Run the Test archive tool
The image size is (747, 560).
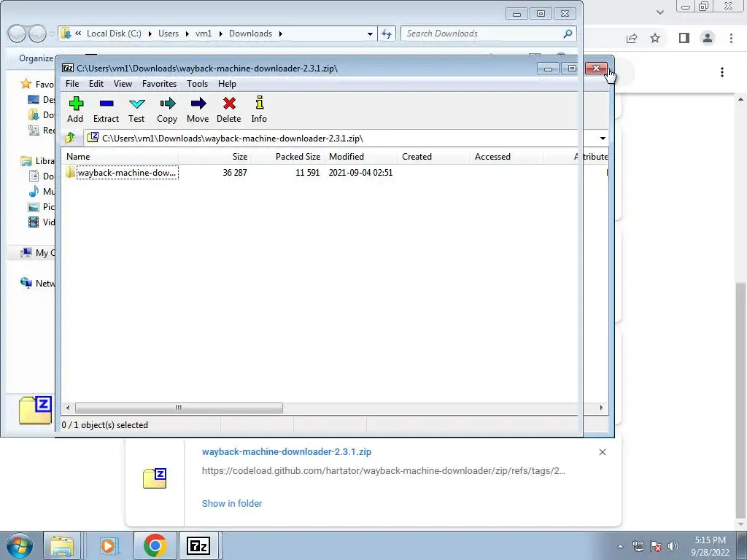[136, 109]
